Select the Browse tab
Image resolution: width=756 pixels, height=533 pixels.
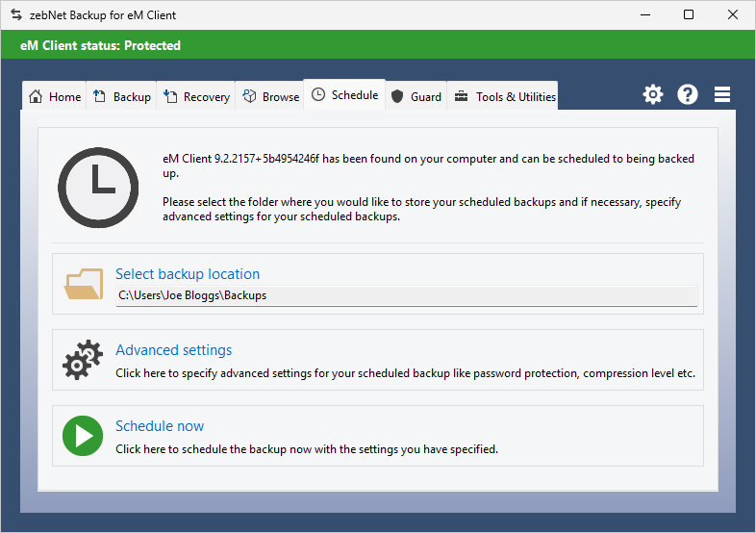coord(270,96)
